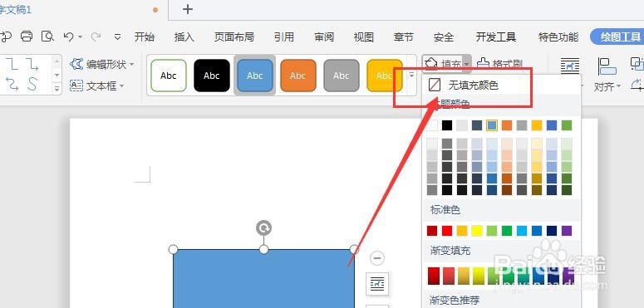Click the 对齐 align objects icon

click(x=607, y=66)
